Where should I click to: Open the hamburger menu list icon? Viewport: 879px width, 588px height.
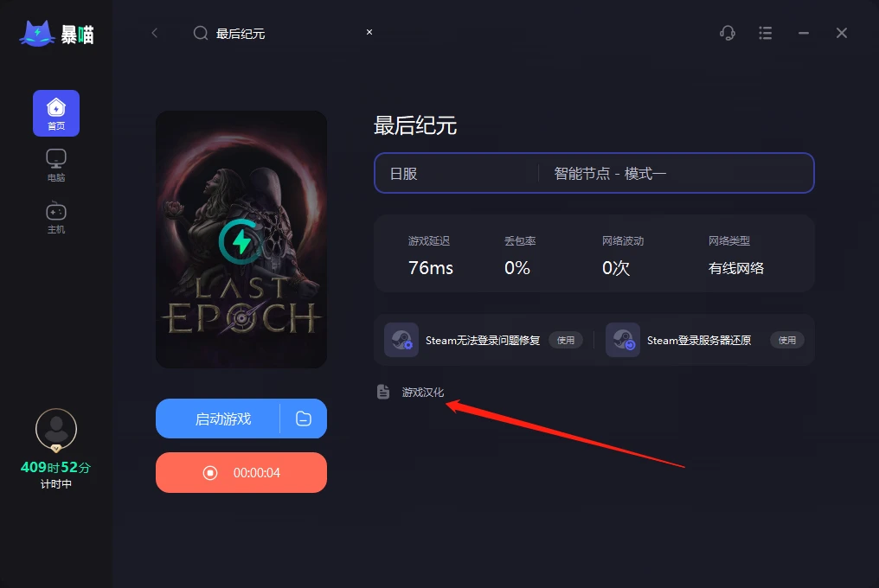765,33
